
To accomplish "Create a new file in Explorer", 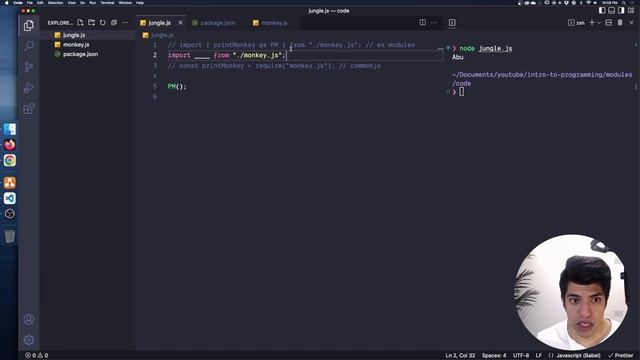I will click(80, 23).
